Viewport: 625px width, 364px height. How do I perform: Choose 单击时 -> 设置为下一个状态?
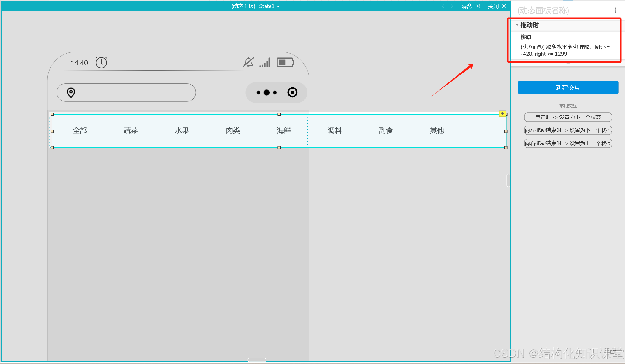[x=568, y=117]
